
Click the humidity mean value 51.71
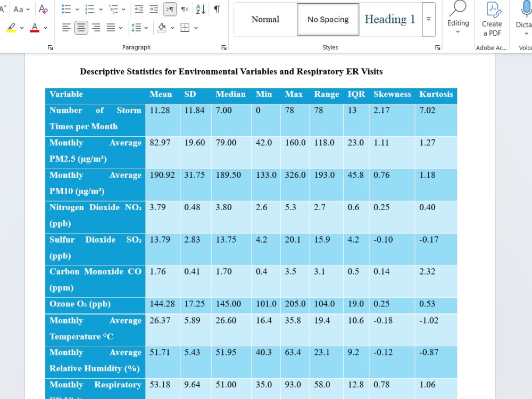tap(160, 352)
